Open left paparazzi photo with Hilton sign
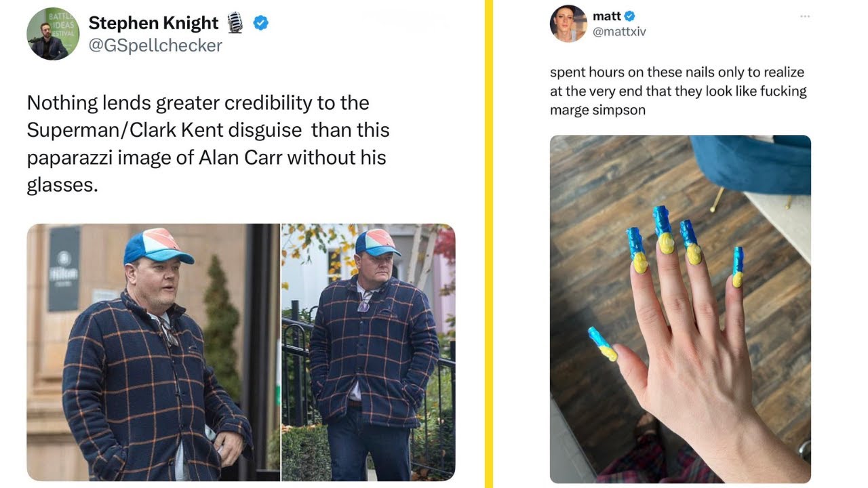This screenshot has width=868, height=488. pos(153,352)
